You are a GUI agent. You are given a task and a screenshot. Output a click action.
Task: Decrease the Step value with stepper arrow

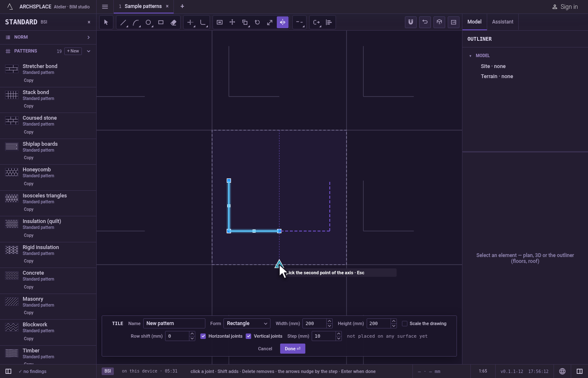[x=339, y=339]
